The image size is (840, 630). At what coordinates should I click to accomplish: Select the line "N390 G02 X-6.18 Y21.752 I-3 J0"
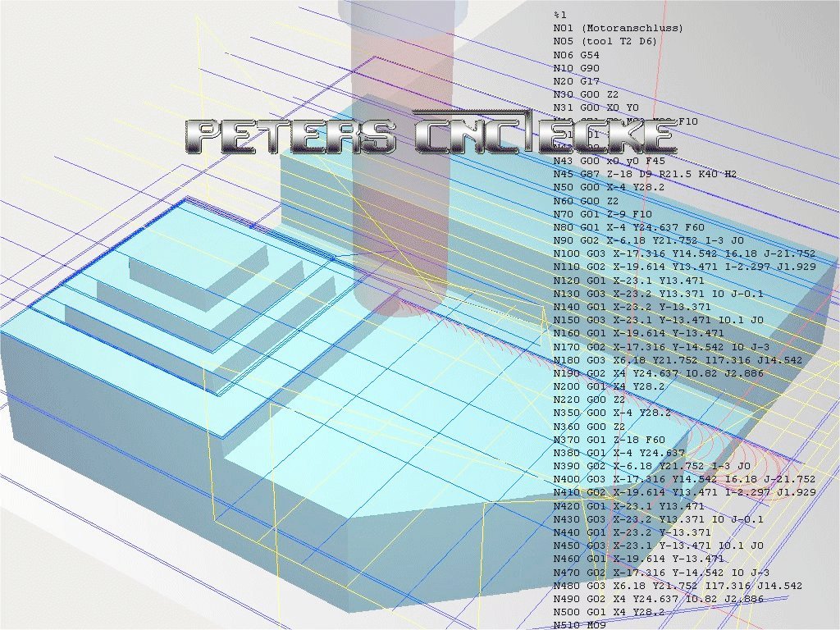click(652, 466)
